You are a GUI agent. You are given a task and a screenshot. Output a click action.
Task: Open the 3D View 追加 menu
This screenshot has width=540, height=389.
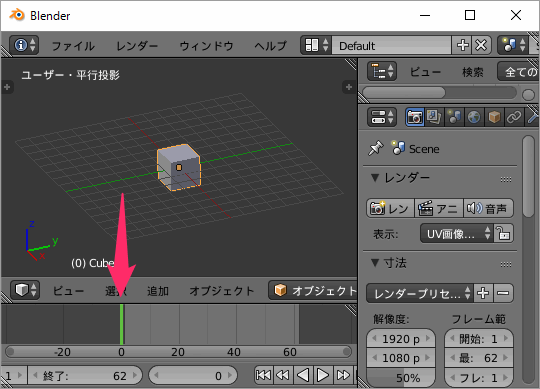tap(158, 291)
